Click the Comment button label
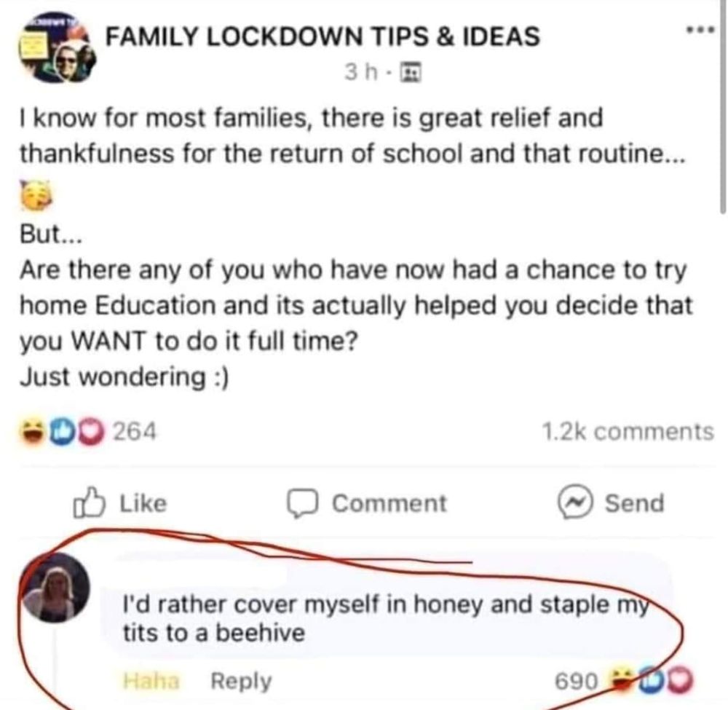This screenshot has height=710, width=728. [x=389, y=503]
